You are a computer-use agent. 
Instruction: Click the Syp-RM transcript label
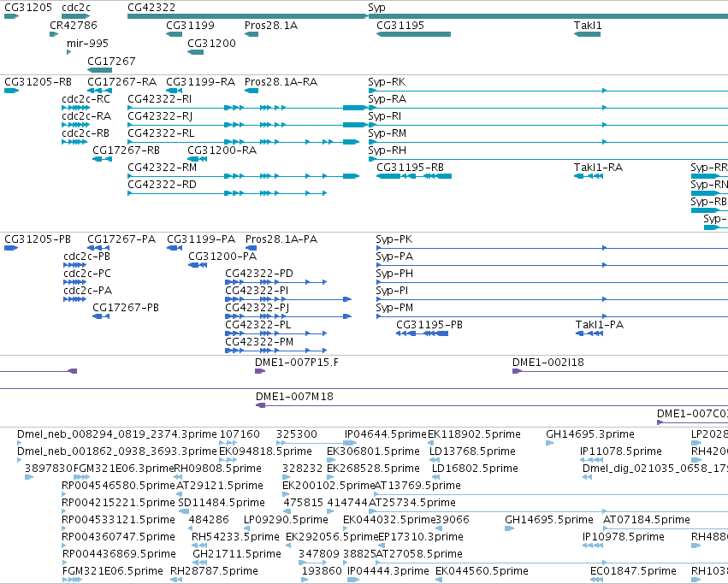click(x=388, y=133)
